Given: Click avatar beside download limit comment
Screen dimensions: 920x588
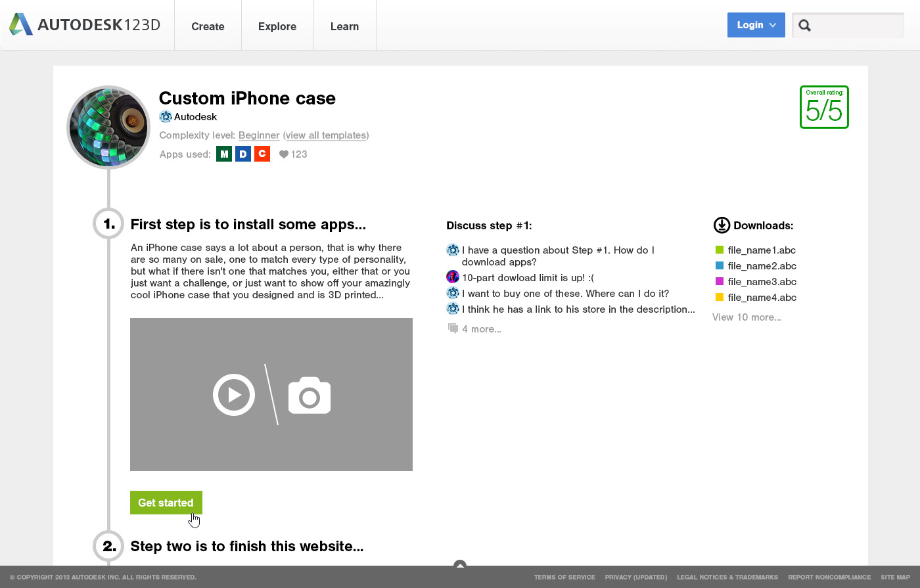Looking at the screenshot, I should 453,277.
